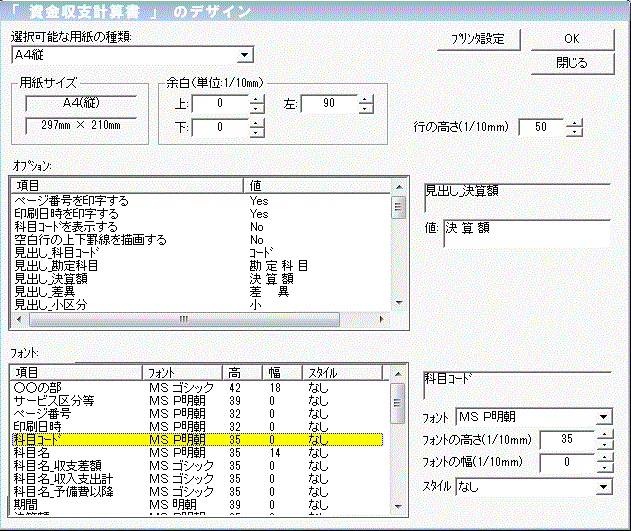Click the font list scrollbar thumb
This screenshot has width=631, height=531.
(398, 403)
